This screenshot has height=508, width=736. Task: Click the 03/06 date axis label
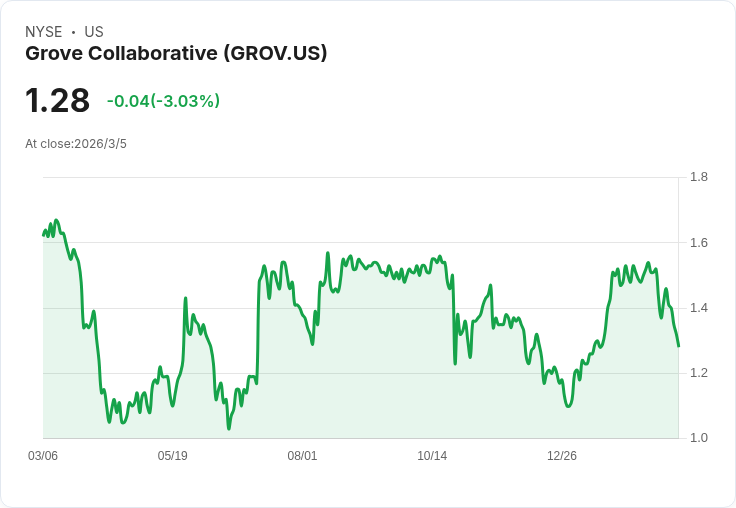[43, 456]
